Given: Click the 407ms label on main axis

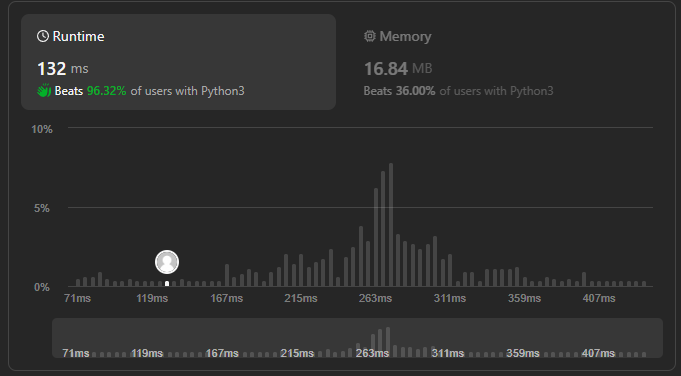Looking at the screenshot, I should [x=599, y=298].
